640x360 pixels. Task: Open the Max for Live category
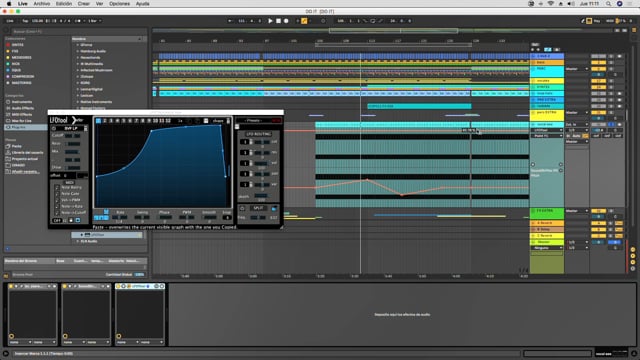[x=21, y=121]
